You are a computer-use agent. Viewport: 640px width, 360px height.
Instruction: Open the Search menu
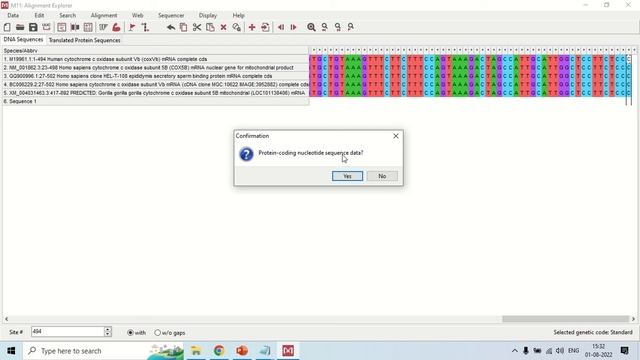[x=67, y=16]
